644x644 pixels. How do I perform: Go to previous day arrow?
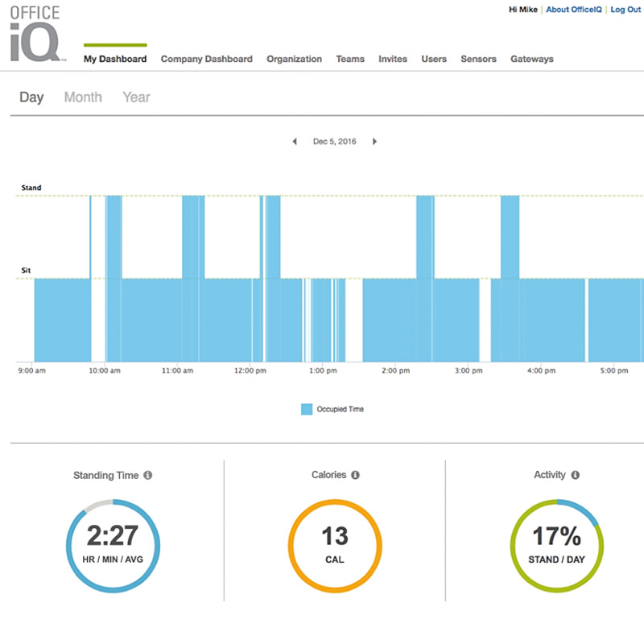click(x=295, y=142)
